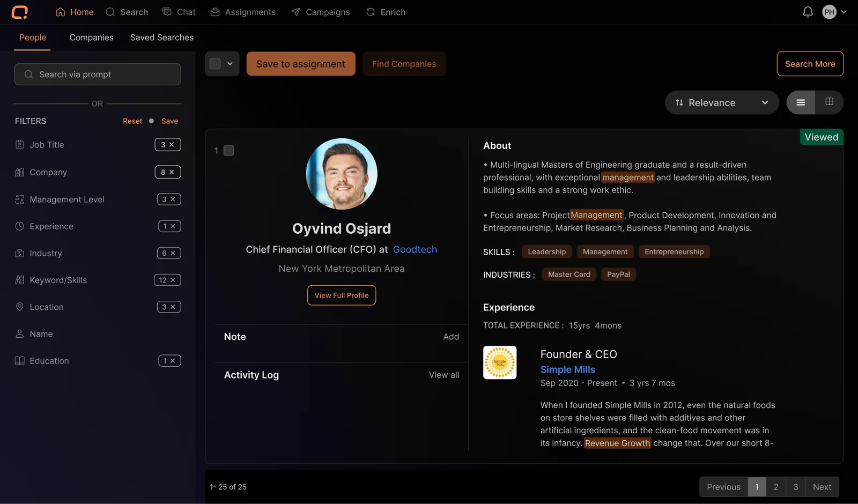The image size is (858, 504).
Task: Expand the Experience filter
Action: 51,226
